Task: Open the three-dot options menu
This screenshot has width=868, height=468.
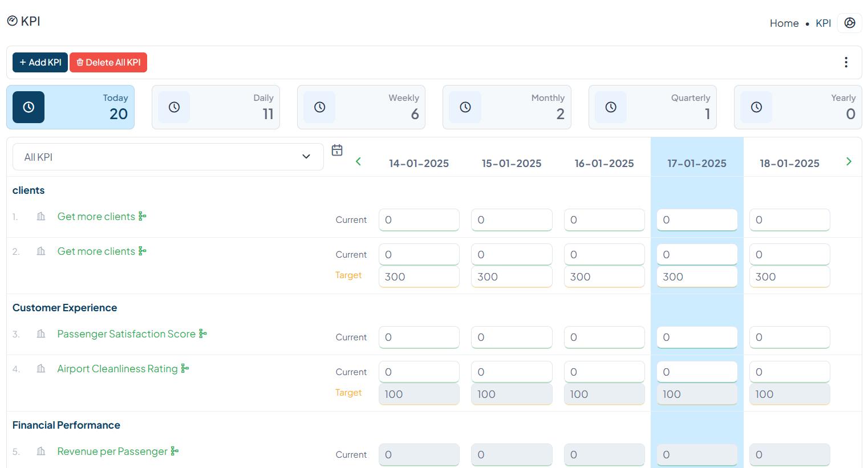Action: [x=846, y=62]
